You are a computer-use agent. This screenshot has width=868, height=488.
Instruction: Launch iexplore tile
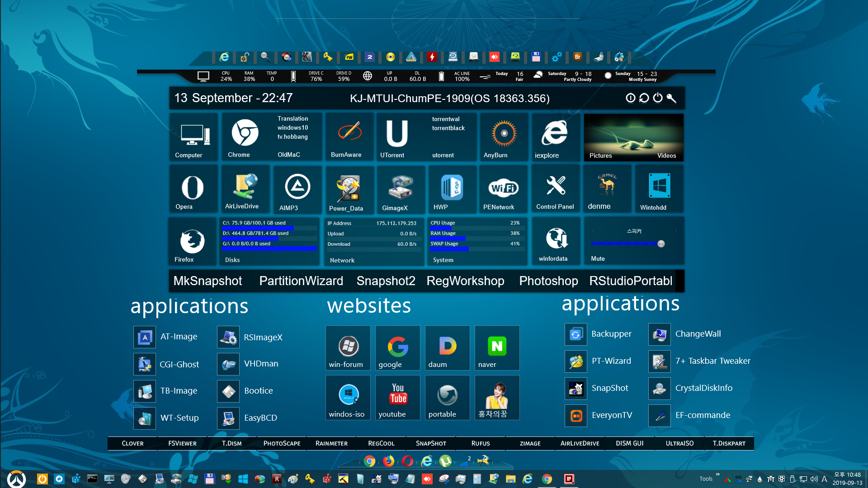(556, 137)
